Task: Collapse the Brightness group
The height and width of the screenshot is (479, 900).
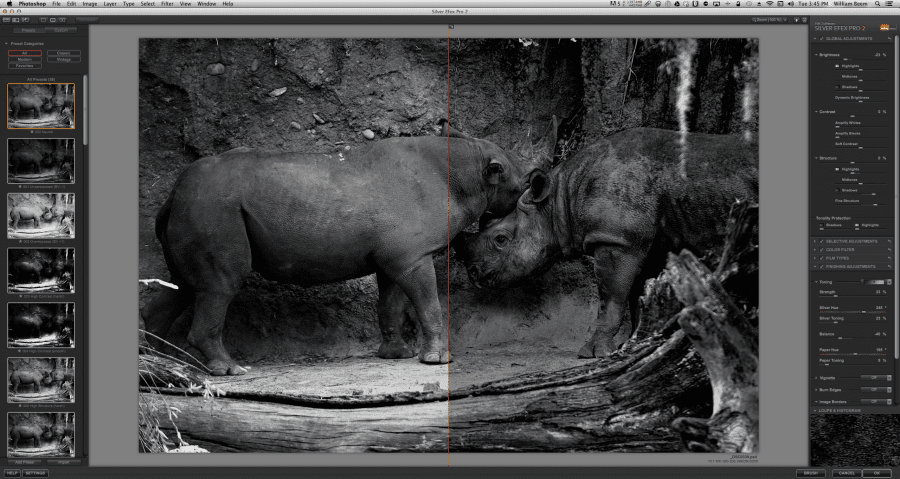Action: (x=817, y=55)
